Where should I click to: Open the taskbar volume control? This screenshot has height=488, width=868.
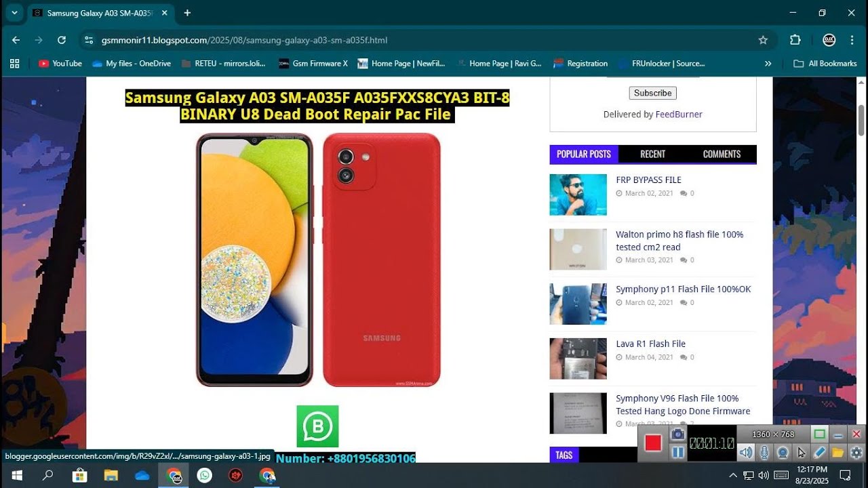(764, 475)
